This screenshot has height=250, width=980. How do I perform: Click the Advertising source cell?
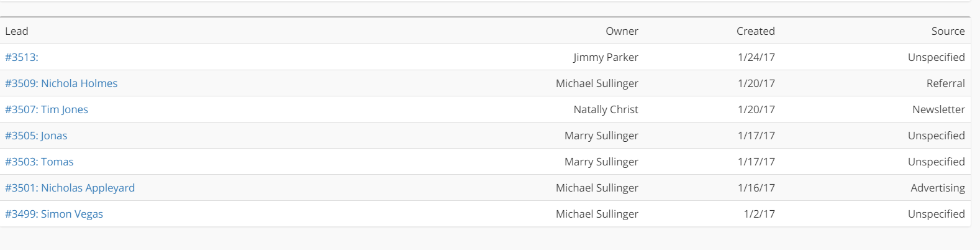[x=938, y=188]
